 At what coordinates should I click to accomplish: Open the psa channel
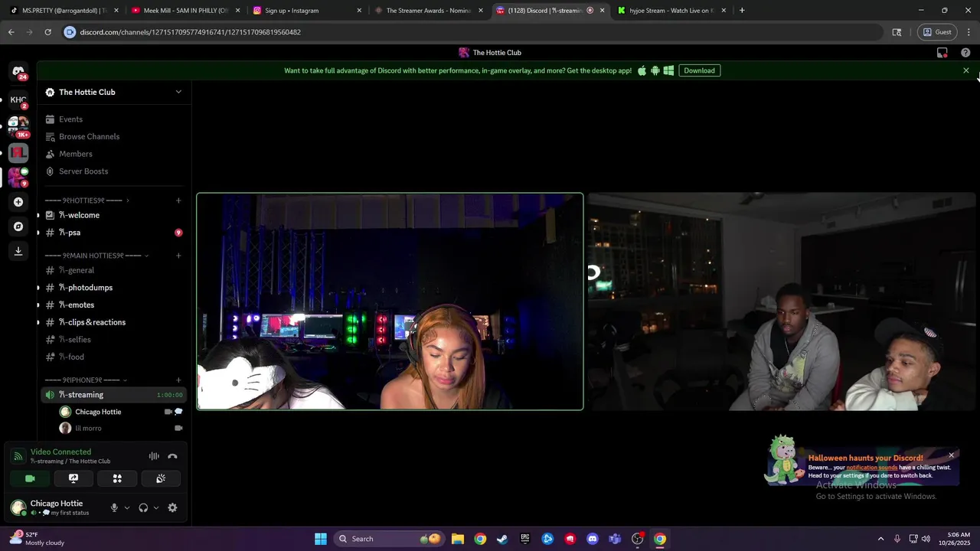[x=113, y=233]
